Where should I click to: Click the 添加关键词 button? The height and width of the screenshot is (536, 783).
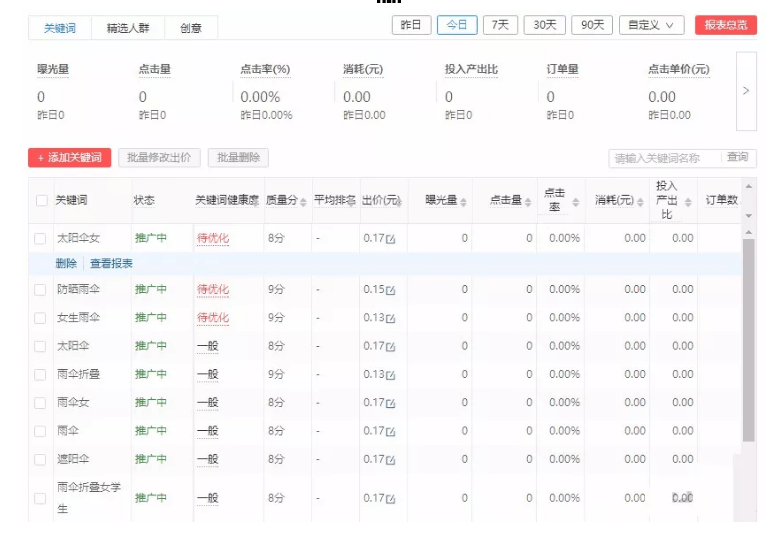tap(69, 158)
